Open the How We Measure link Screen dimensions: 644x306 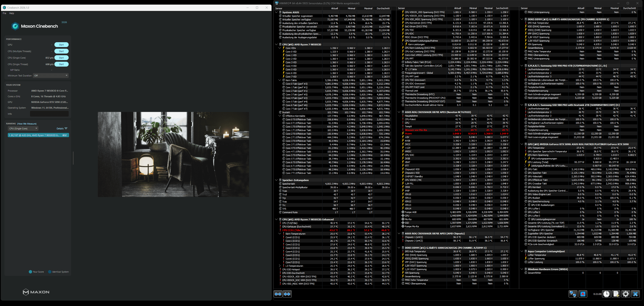(27, 124)
